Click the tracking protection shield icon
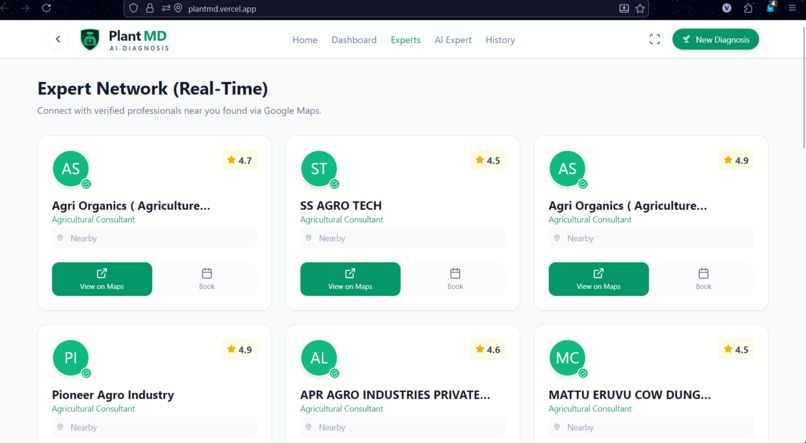The height and width of the screenshot is (443, 806). [134, 8]
